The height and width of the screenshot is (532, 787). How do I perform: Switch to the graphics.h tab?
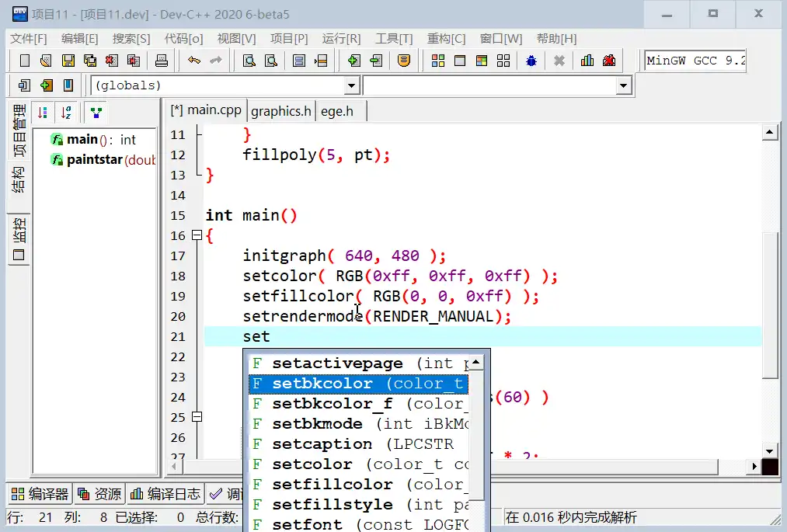point(281,111)
